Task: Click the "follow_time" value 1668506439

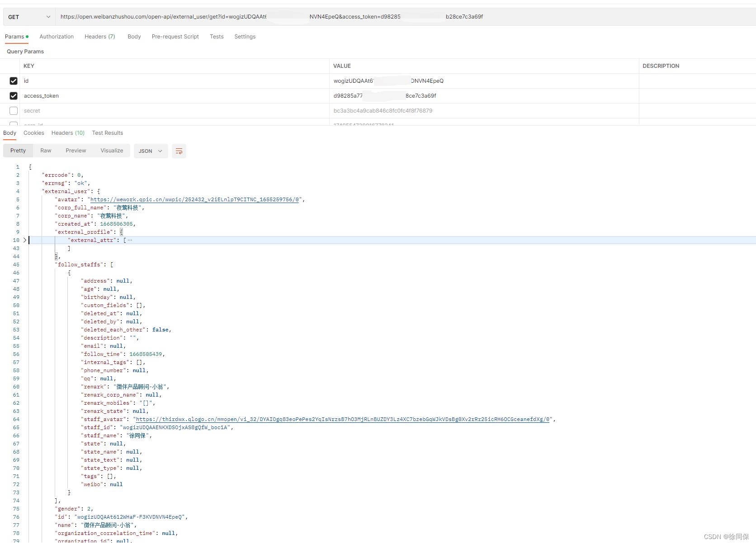Action: coord(146,354)
